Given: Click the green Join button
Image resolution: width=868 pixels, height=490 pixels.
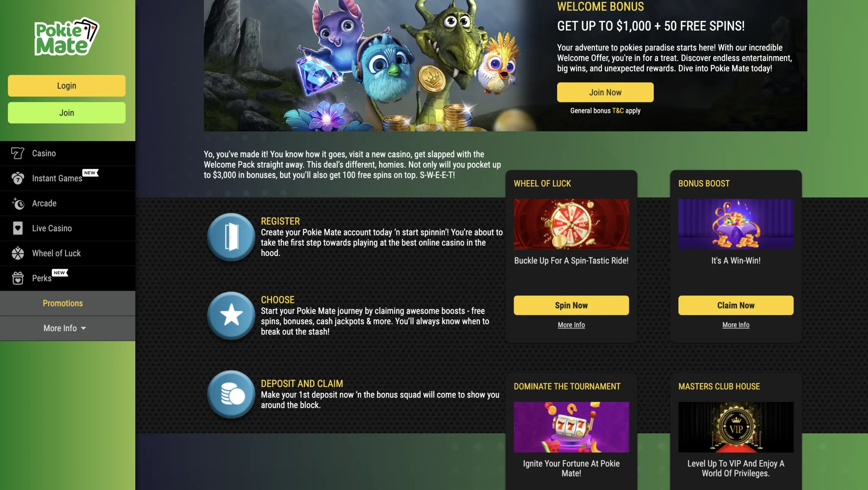Looking at the screenshot, I should pyautogui.click(x=67, y=113).
